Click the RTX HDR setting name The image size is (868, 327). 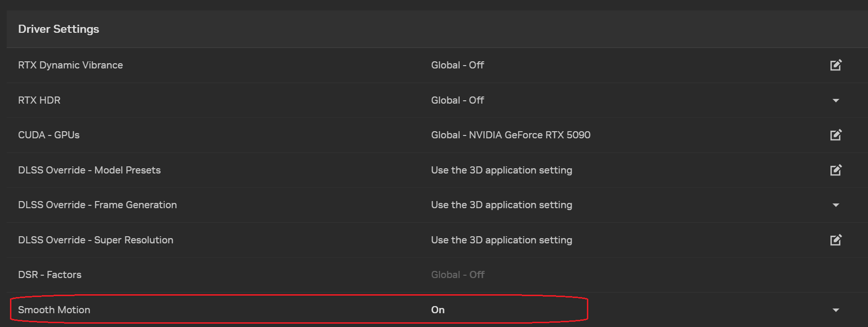39,100
